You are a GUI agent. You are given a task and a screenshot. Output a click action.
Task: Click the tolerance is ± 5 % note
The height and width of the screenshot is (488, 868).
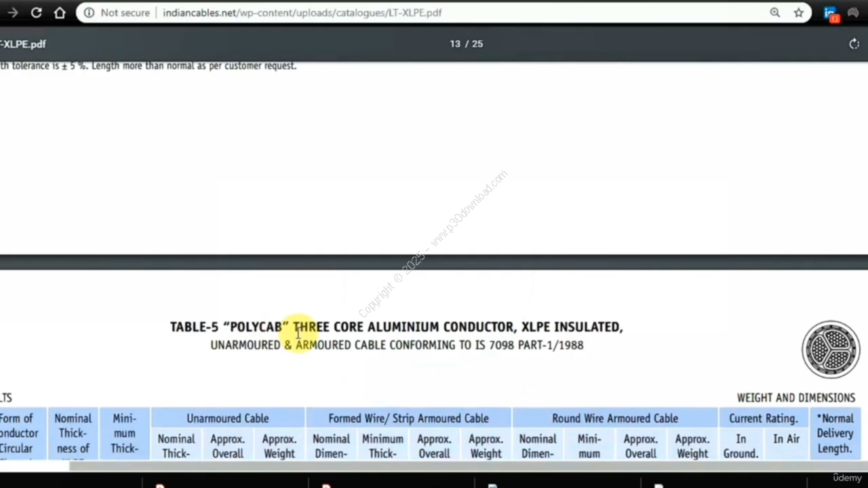click(148, 66)
